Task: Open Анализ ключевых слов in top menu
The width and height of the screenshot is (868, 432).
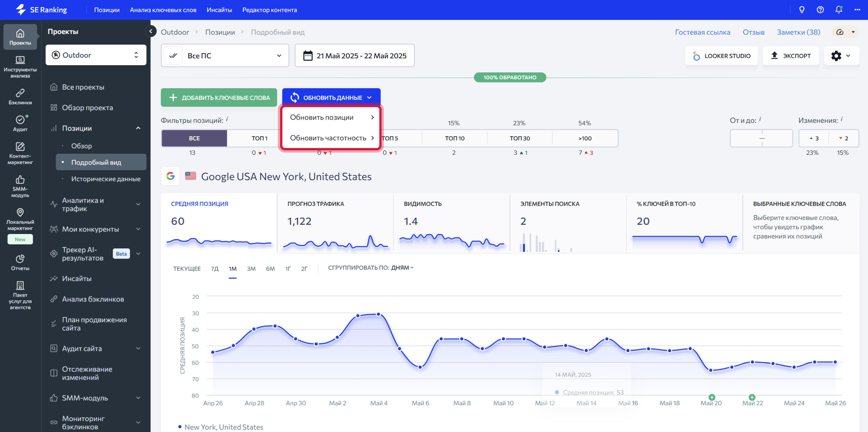Action: click(163, 10)
